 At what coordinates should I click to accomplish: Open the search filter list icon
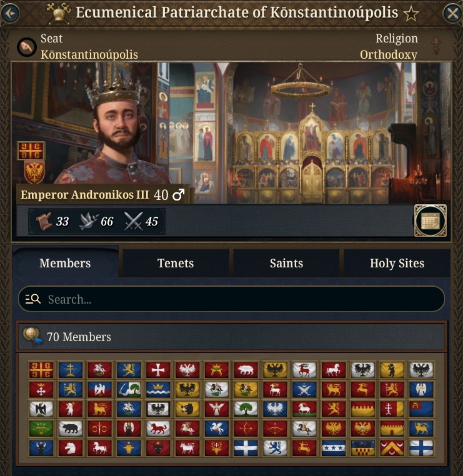32,299
